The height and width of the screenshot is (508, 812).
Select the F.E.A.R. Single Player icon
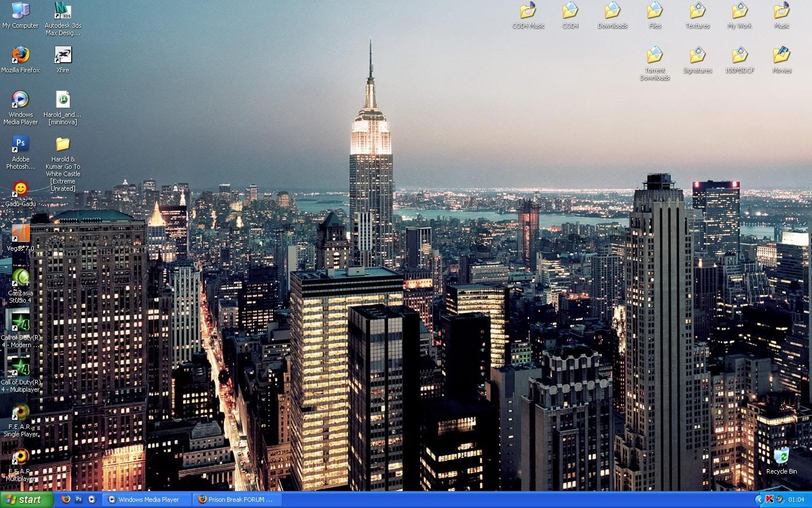tap(20, 412)
